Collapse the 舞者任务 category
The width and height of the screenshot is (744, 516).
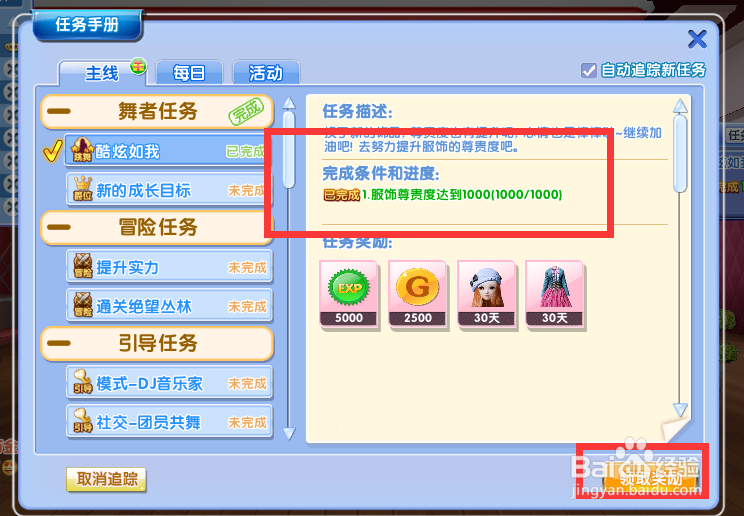coord(59,112)
